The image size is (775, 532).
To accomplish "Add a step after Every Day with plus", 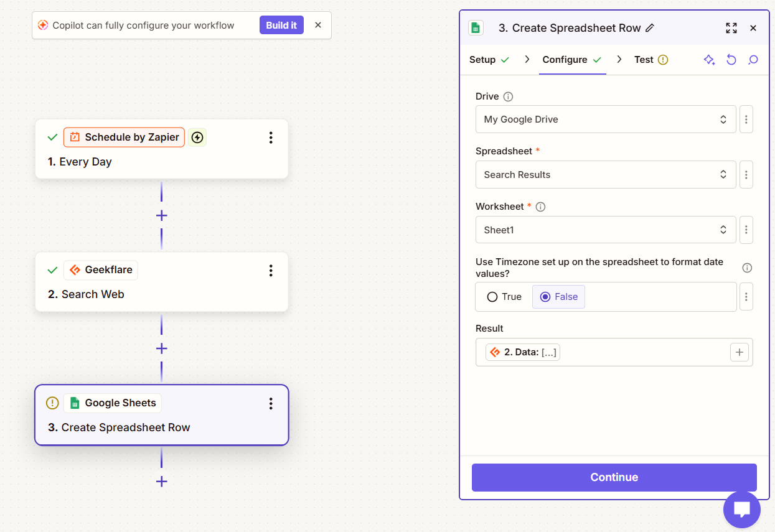I will 162,215.
